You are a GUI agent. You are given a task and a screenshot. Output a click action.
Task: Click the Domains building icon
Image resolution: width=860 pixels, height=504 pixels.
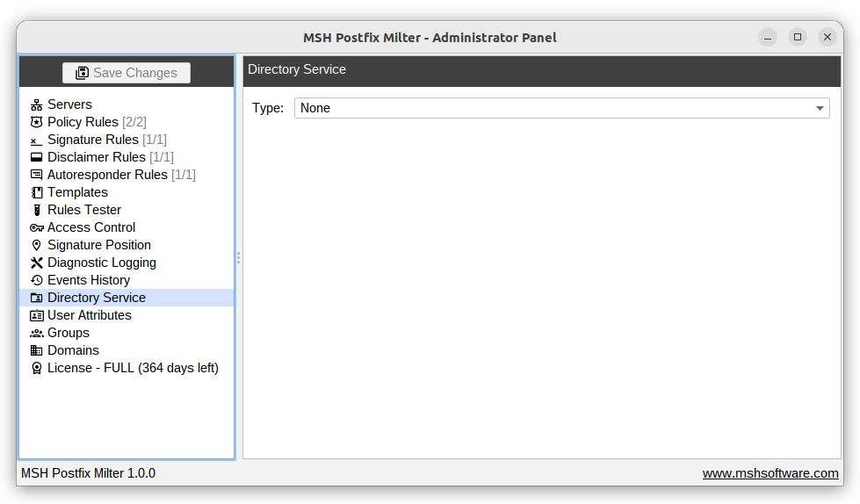36,350
